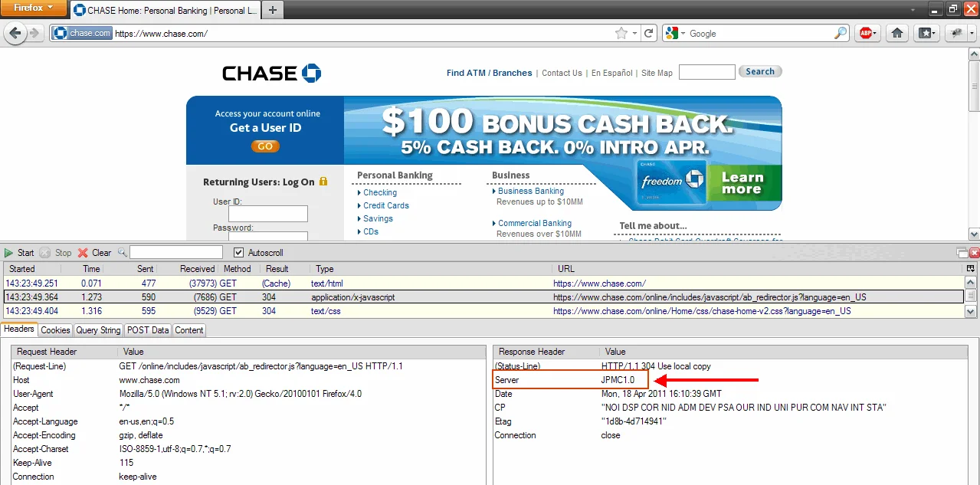Open the CDs link

tap(371, 231)
